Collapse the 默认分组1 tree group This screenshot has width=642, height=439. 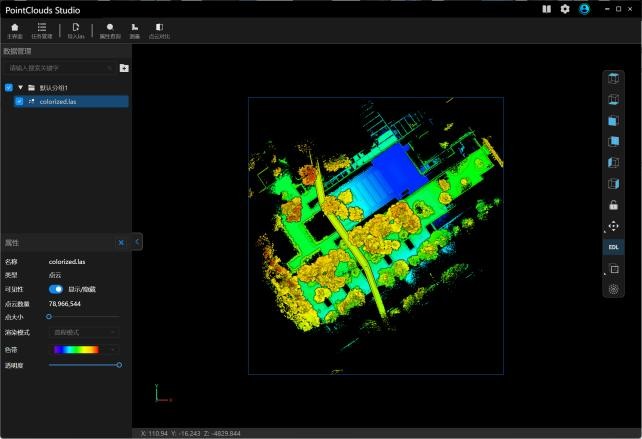(x=20, y=87)
